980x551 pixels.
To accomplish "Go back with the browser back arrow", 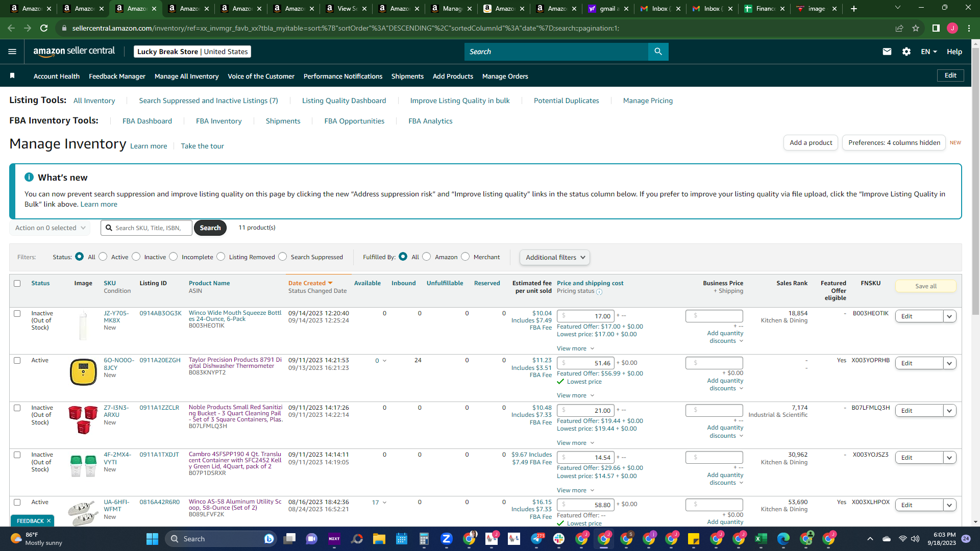I will (11, 28).
